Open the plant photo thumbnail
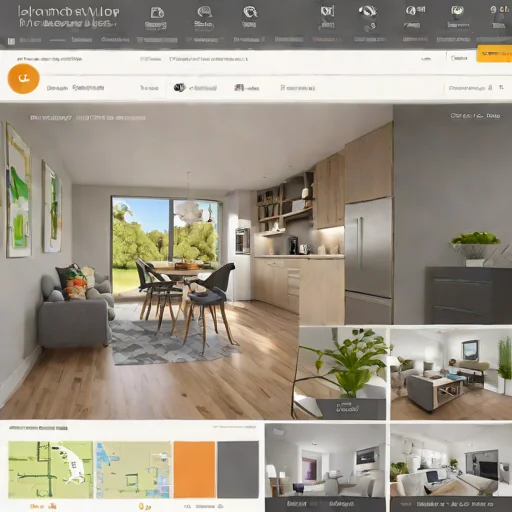This screenshot has width=512, height=512. [x=342, y=373]
